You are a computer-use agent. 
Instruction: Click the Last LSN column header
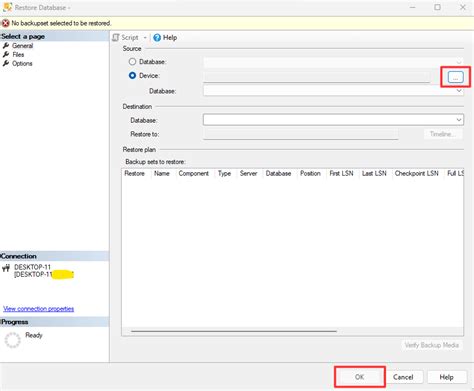374,173
